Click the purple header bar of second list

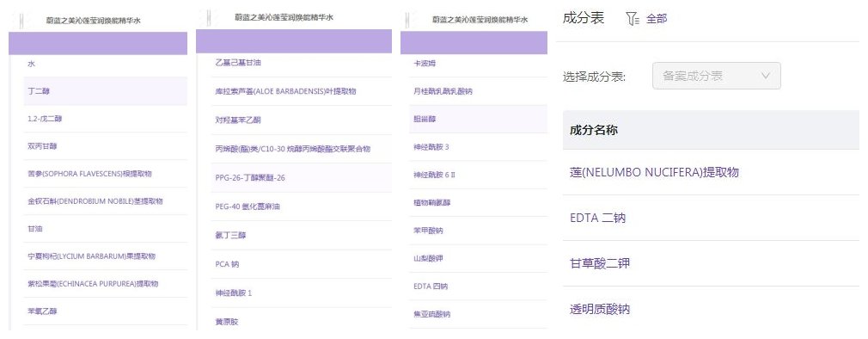(x=294, y=41)
